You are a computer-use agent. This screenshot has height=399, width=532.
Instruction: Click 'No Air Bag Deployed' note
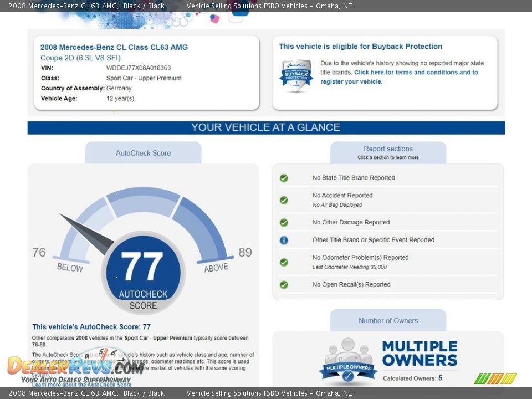(337, 205)
